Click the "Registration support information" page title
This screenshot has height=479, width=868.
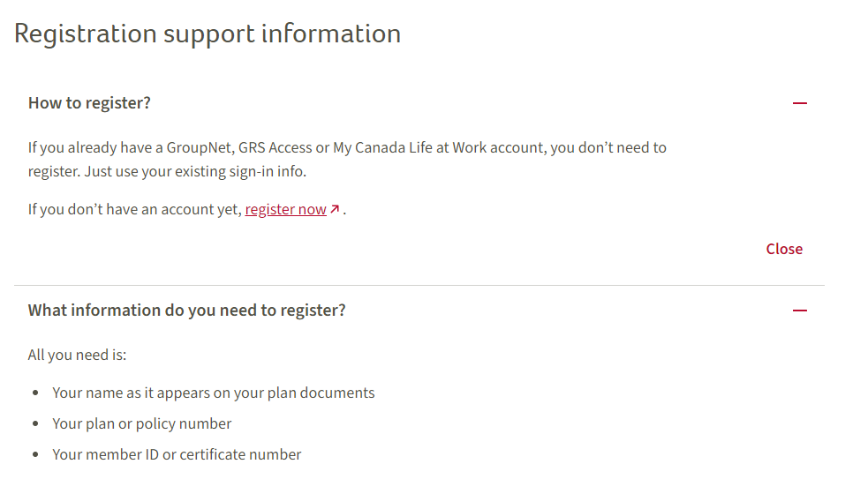[x=207, y=34]
